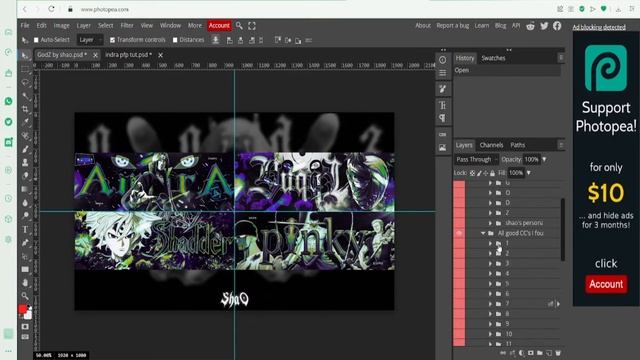Expand folder 10 in Layers panel
640x360 pixels.
coord(490,334)
